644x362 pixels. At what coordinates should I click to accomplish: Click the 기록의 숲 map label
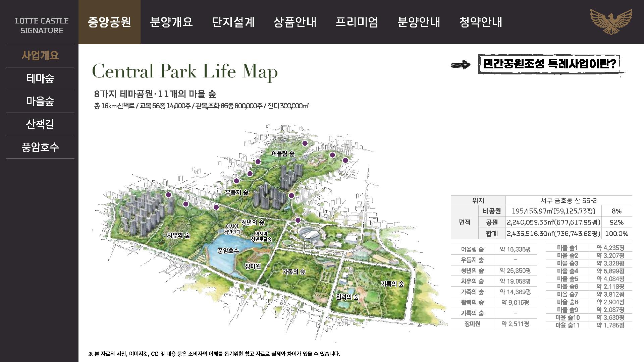(392, 284)
